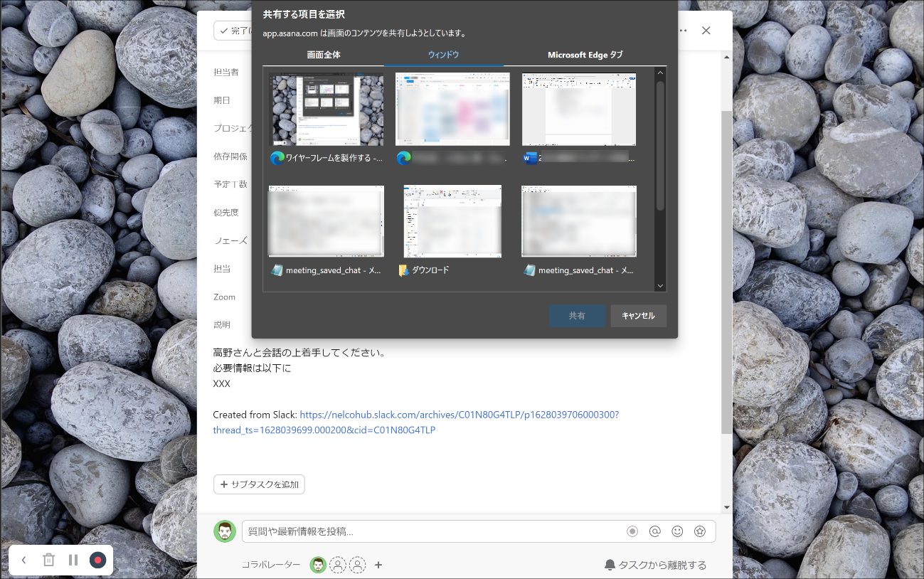924x579 pixels.
Task: Click the first collaborator avatar
Action: tap(318, 565)
